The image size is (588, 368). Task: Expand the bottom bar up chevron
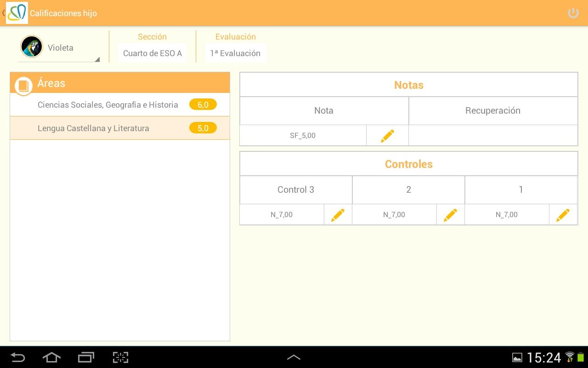(x=294, y=357)
